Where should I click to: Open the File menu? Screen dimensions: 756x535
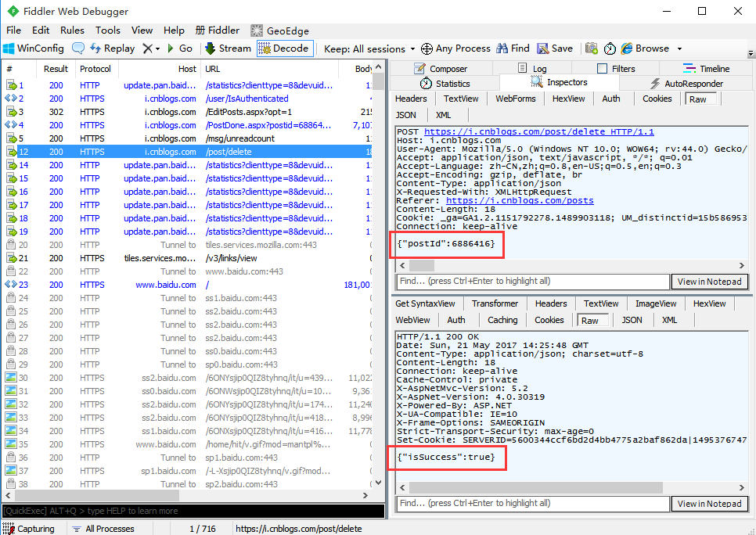click(x=13, y=31)
